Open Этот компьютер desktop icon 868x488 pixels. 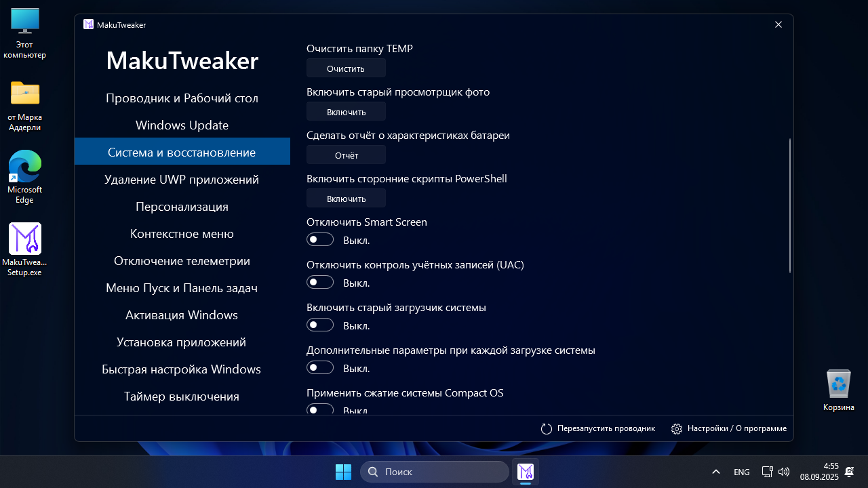25,22
